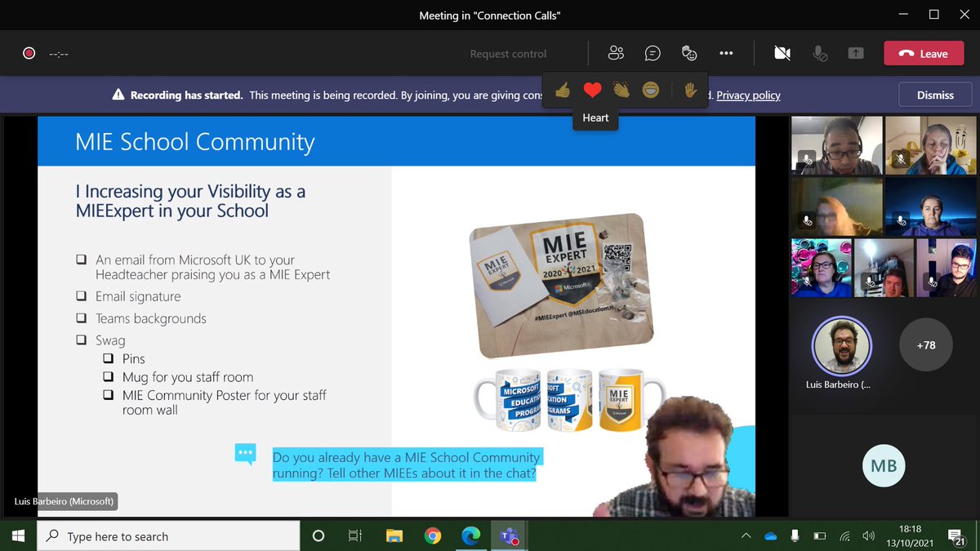This screenshot has width=980, height=551.
Task: Show the +78 more participants
Action: (x=926, y=345)
